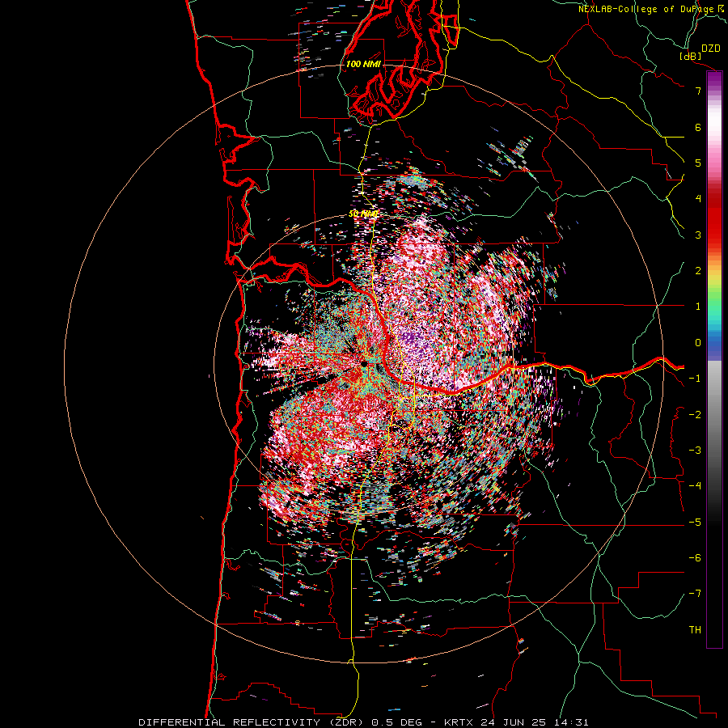The height and width of the screenshot is (728, 728).
Task: Click the KRTX 24 JUN 25 14:31 timestamp
Action: (516, 722)
